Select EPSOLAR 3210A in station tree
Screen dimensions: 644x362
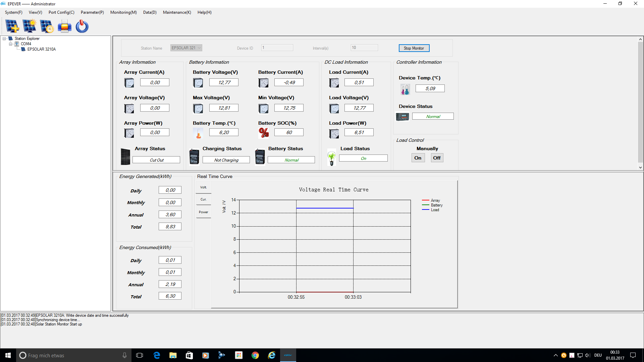click(41, 49)
